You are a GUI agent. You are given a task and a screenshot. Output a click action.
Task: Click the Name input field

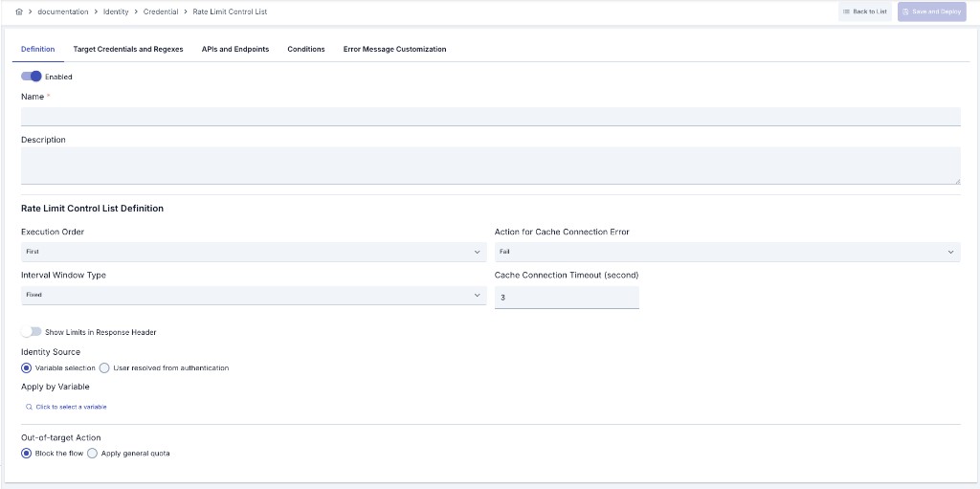(x=491, y=117)
